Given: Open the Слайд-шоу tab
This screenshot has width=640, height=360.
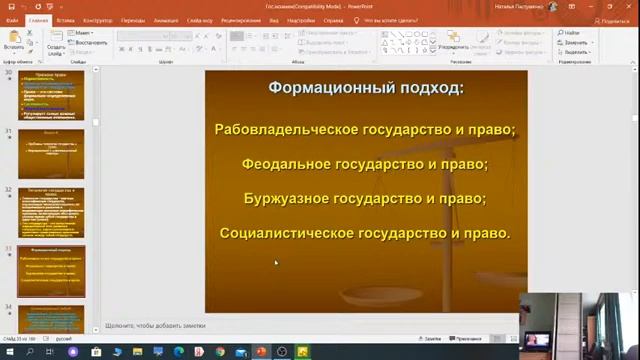Looking at the screenshot, I should click(x=200, y=20).
